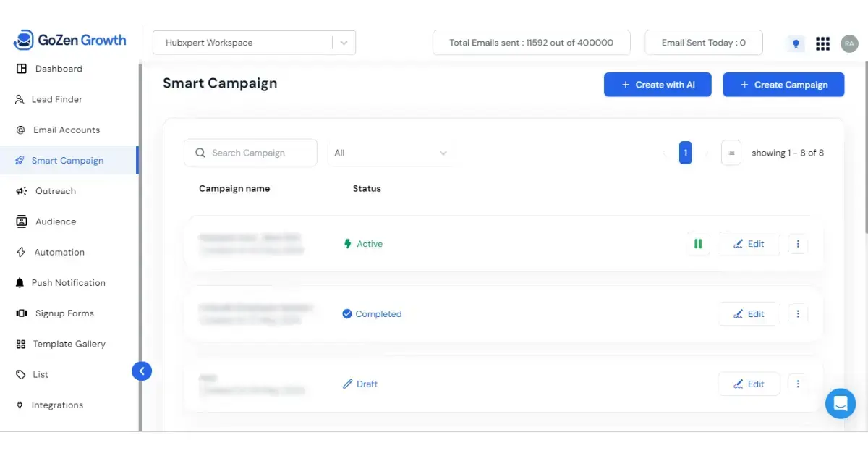868x456 pixels.
Task: Click the RA user avatar
Action: 849,43
